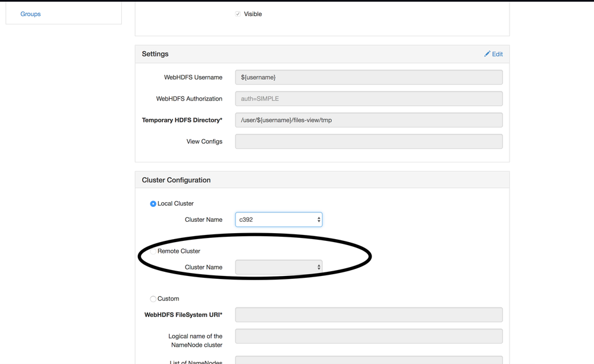The width and height of the screenshot is (594, 364).
Task: Click the Settings panel heading
Action: [x=155, y=54]
